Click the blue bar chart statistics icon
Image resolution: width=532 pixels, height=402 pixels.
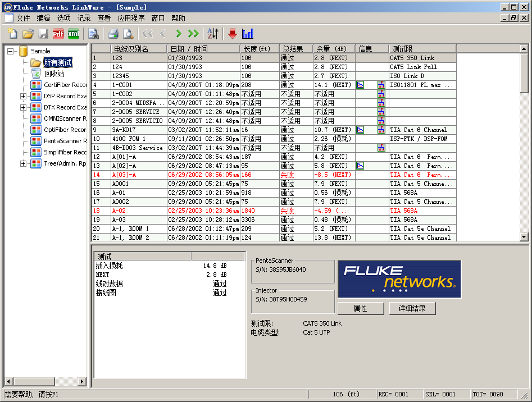248,34
